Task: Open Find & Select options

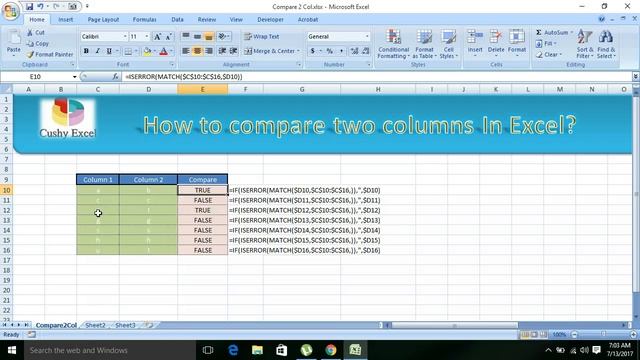Action: [606, 44]
